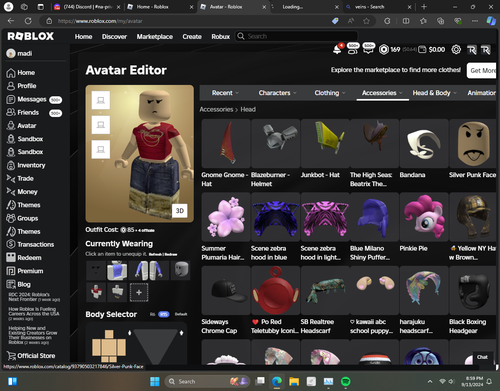
Task: Open the Chat button
Action: pyautogui.click(x=482, y=357)
